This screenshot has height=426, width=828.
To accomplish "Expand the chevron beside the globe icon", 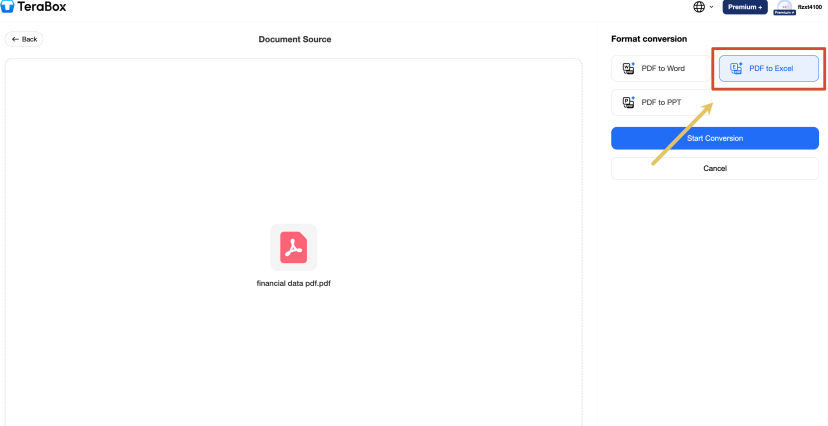I will point(711,7).
